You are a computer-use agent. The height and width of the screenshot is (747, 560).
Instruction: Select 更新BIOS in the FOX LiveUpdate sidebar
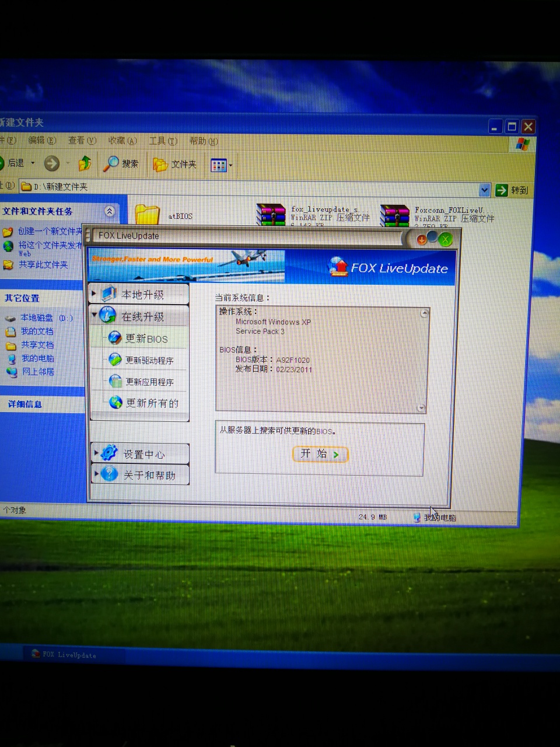139,338
